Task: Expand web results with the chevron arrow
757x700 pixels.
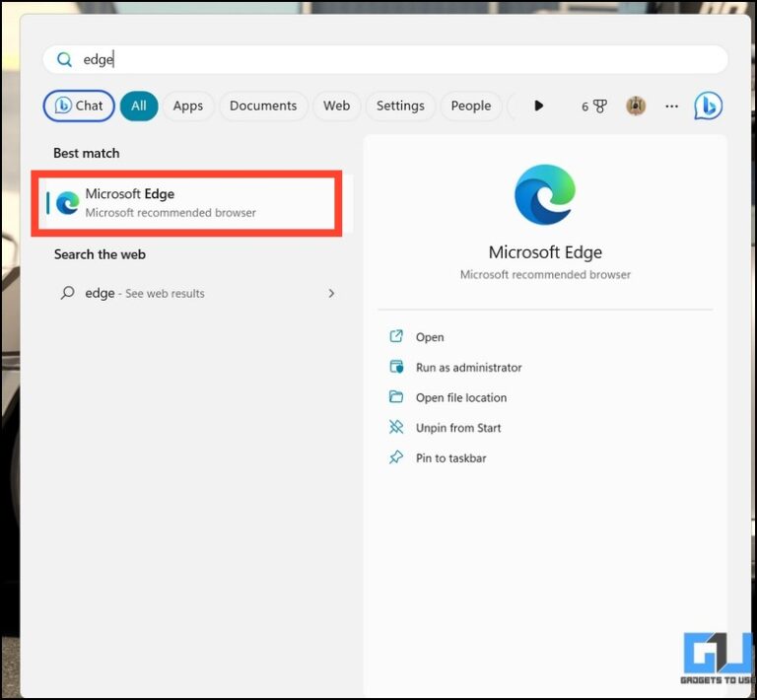Action: [x=331, y=293]
